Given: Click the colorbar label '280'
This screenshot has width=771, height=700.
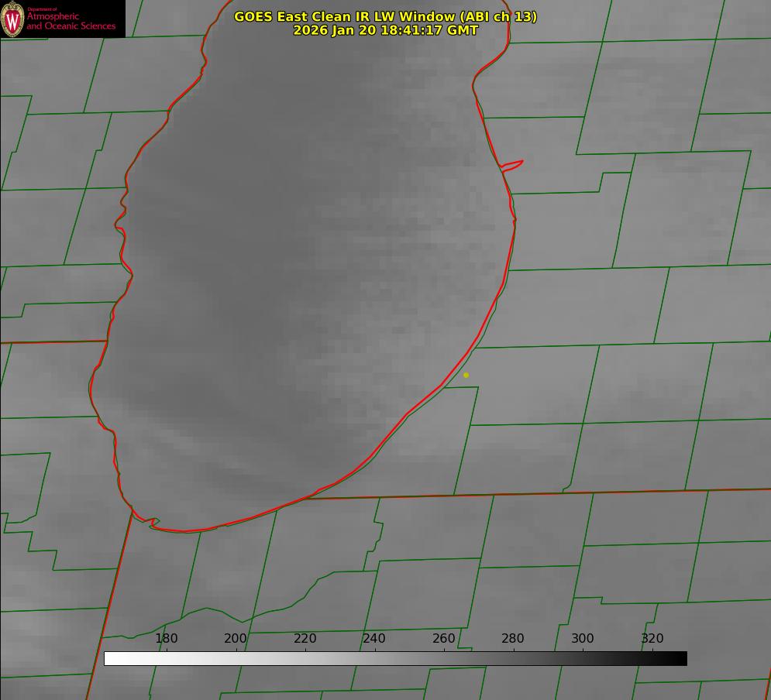Looking at the screenshot, I should 513,638.
